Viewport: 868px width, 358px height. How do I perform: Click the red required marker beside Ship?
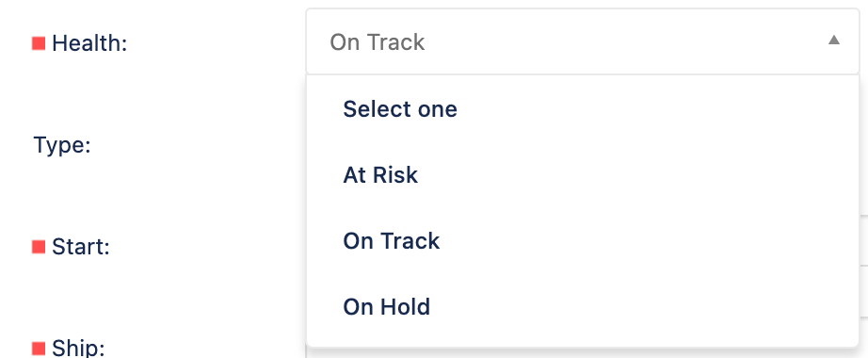point(39,349)
